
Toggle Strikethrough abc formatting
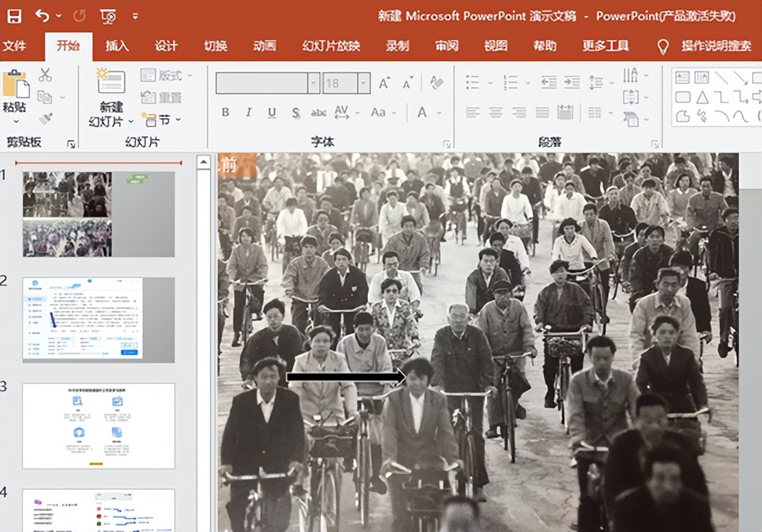(318, 113)
